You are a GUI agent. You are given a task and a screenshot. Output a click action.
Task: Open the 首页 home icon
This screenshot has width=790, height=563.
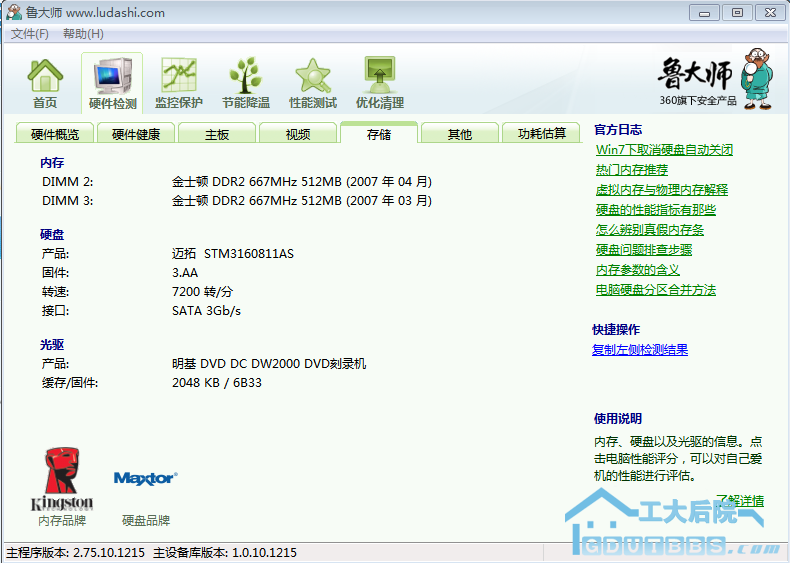(45, 83)
